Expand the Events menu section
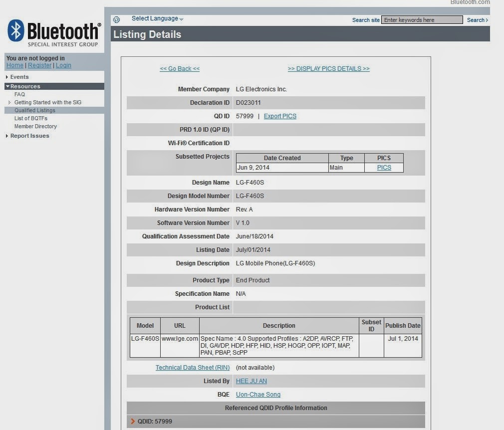504x430 pixels. (17, 77)
